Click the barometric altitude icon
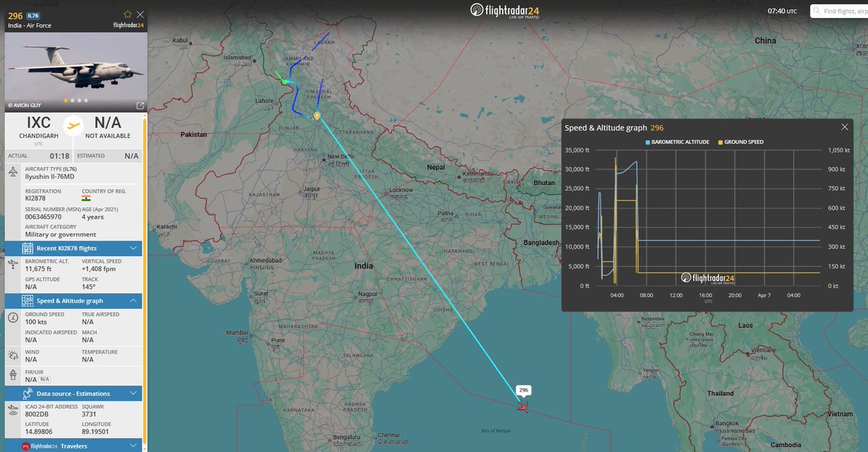The image size is (868, 452). coord(14,265)
